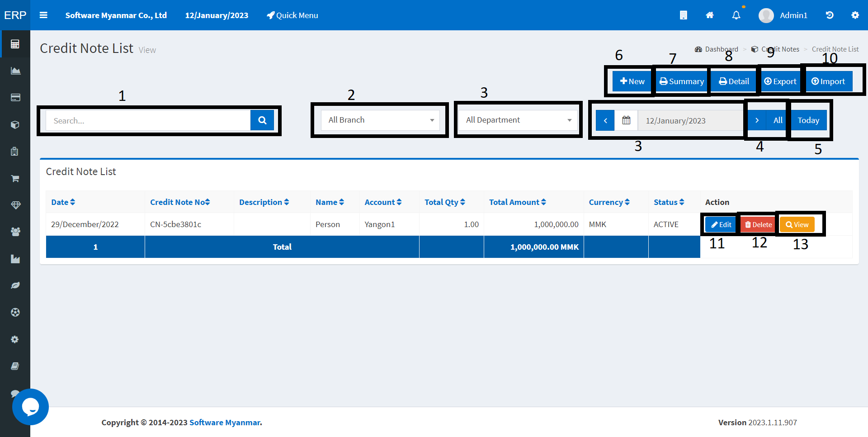
Task: Sort by Total Qty column
Action: (445, 202)
